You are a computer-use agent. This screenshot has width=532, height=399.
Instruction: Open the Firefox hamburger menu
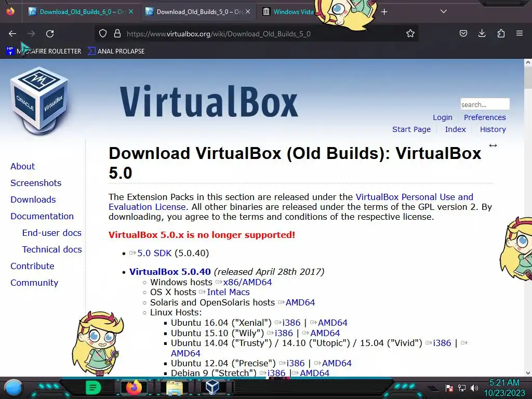pyautogui.click(x=520, y=33)
